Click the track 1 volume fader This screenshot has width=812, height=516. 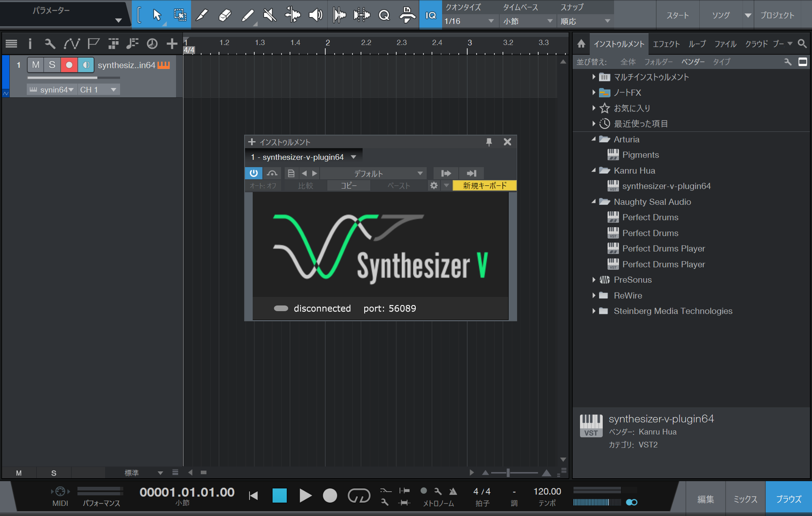(x=73, y=77)
